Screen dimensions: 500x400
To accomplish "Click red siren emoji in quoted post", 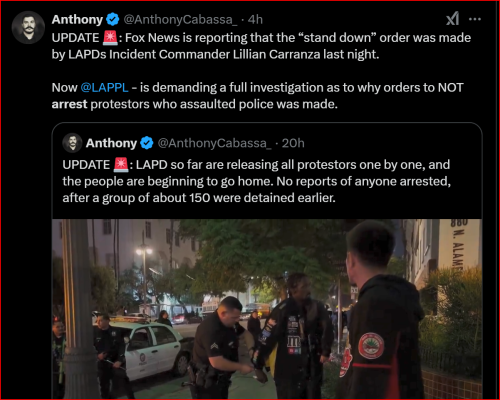I will 121,165.
